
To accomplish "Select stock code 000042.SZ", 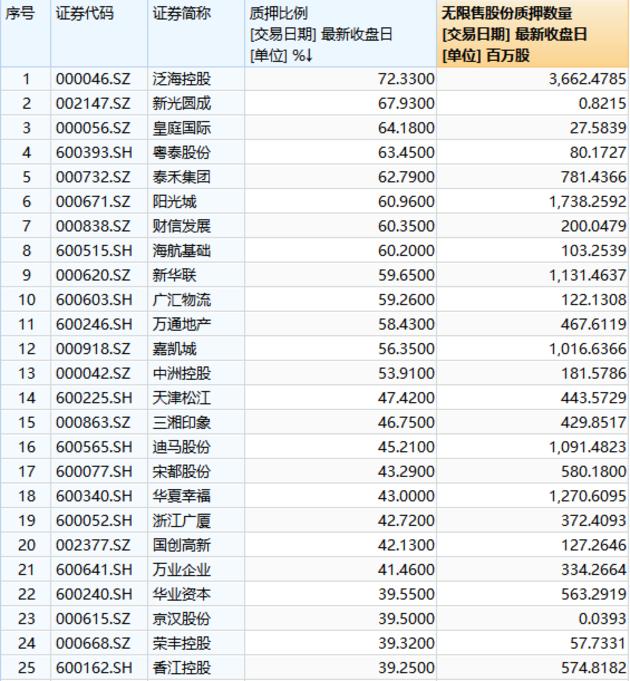I will tap(93, 374).
